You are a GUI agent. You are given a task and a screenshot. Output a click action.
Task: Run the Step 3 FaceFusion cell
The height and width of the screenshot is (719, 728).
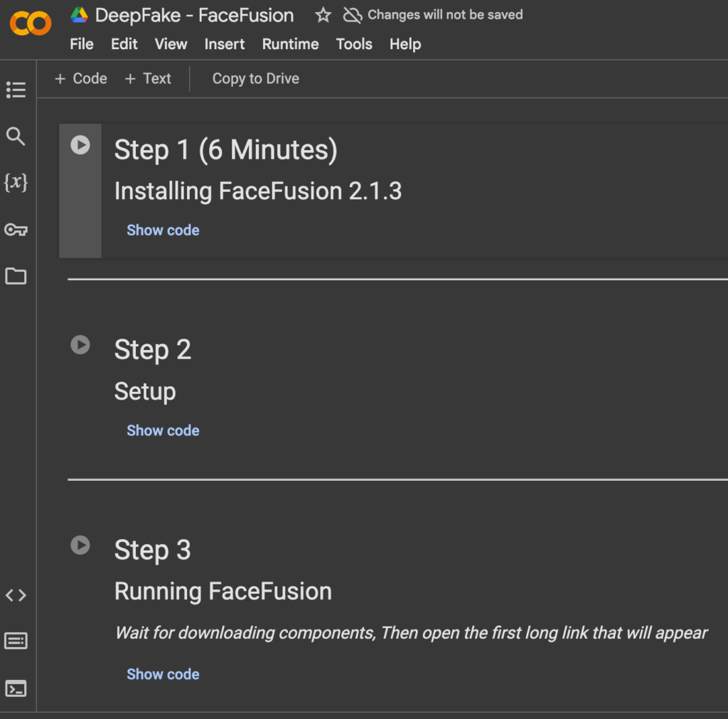tap(80, 545)
